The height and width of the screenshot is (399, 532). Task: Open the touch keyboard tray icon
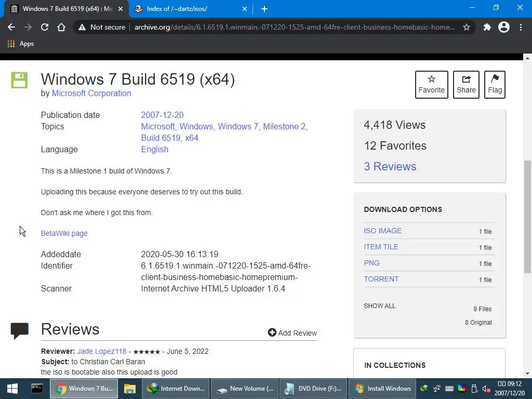tap(449, 389)
